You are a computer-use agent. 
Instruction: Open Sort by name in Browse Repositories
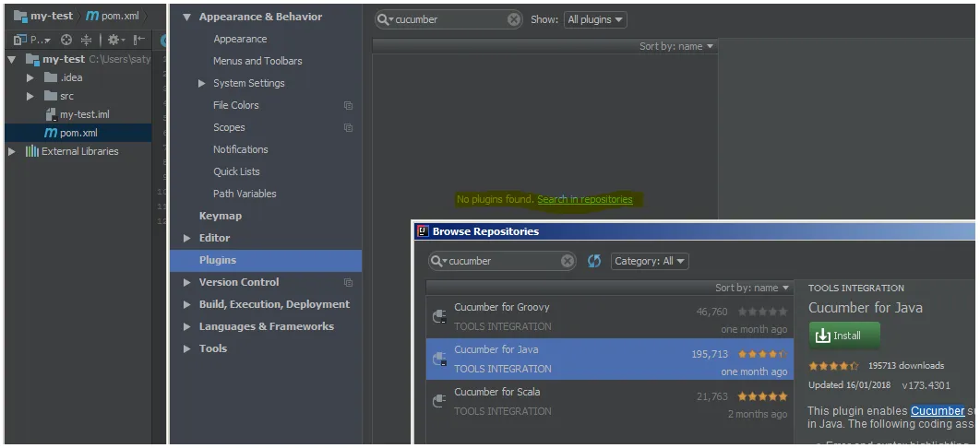point(752,288)
